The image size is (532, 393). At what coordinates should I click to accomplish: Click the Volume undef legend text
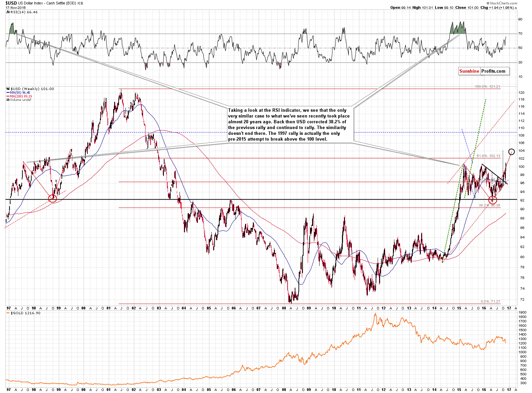click(x=20, y=100)
